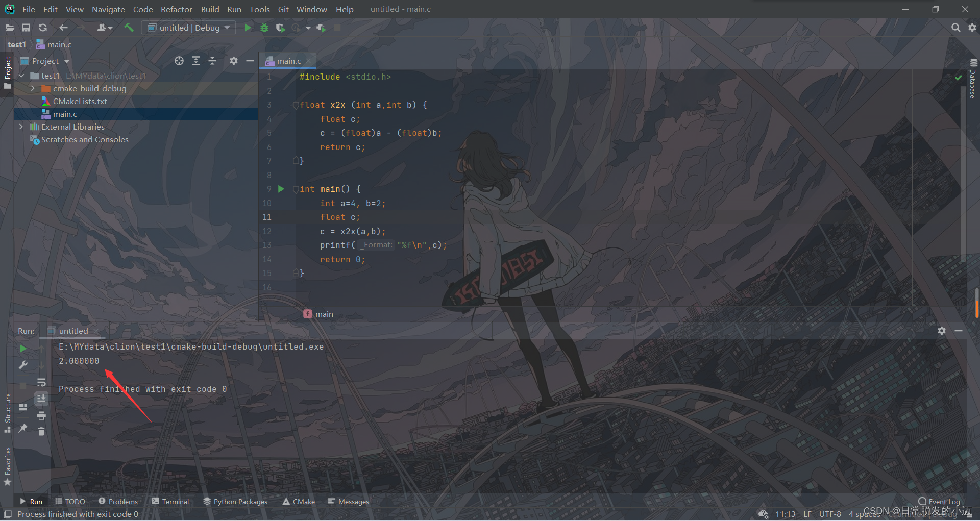980x521 pixels.
Task: Reload from disk with sync icon
Action: tap(43, 28)
